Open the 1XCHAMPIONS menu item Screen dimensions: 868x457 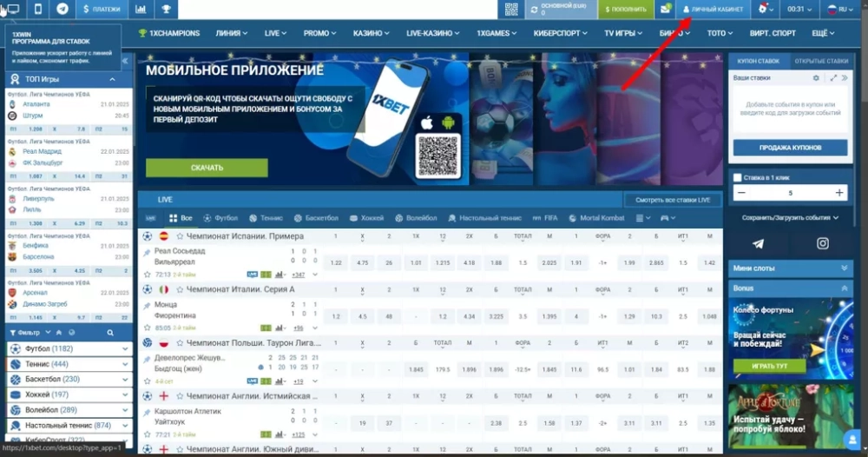point(169,33)
